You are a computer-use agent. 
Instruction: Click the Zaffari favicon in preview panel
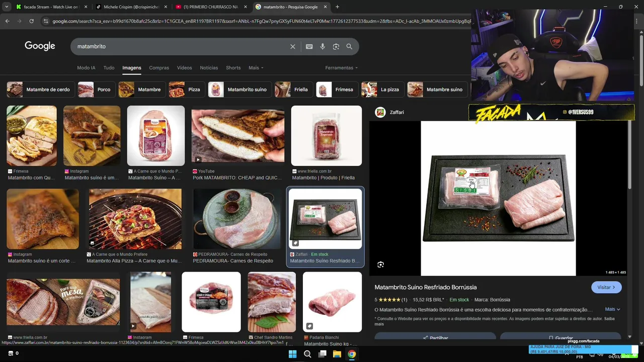(x=380, y=112)
